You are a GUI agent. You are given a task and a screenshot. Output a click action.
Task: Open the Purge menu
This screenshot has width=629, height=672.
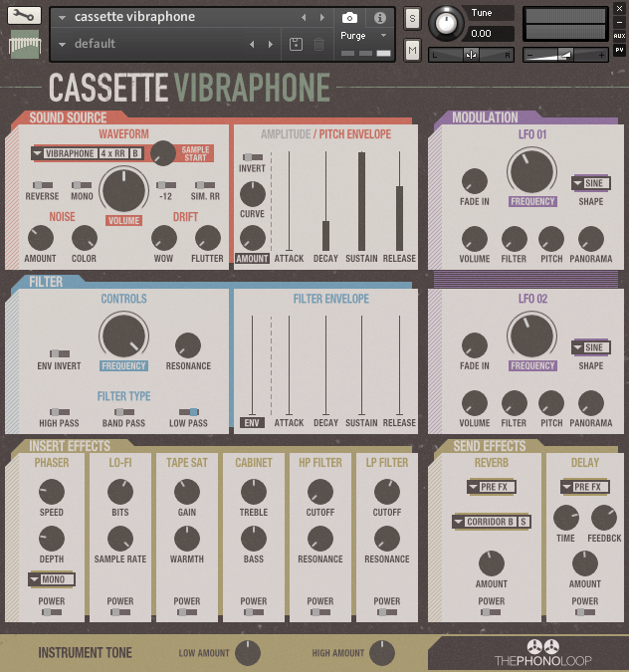pos(363,36)
